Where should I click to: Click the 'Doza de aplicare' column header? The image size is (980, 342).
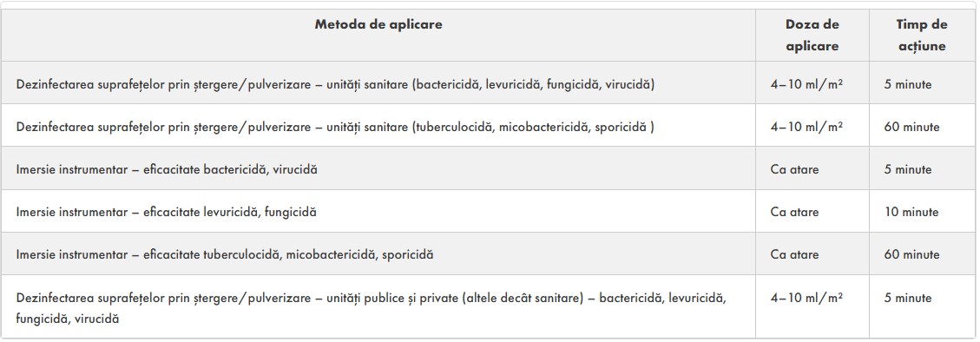tap(812, 35)
